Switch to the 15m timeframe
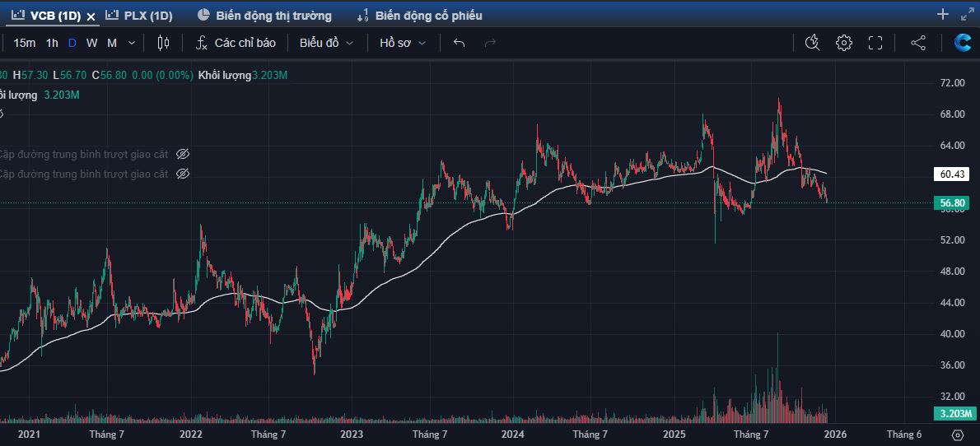 pyautogui.click(x=25, y=43)
